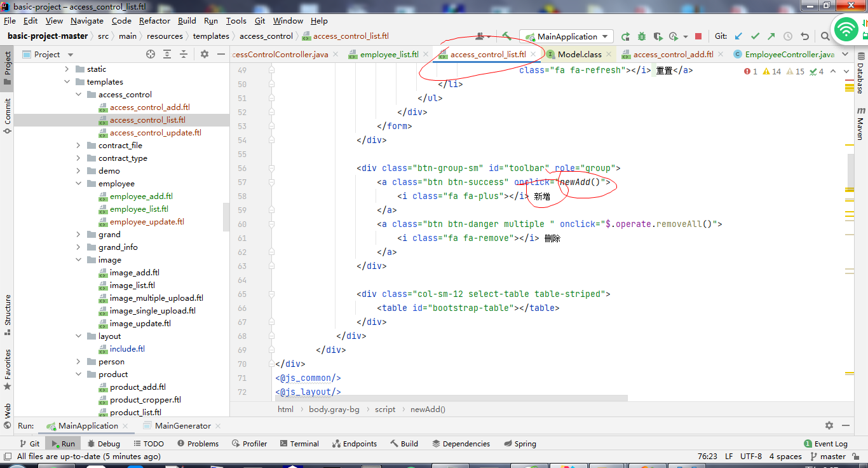This screenshot has width=868, height=468.
Task: Open the MainApplication run configuration dropdown
Action: tap(567, 36)
